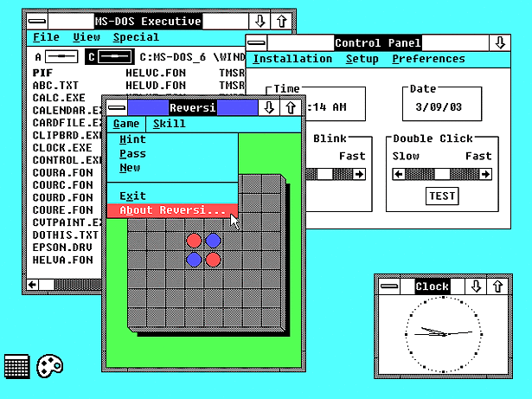The width and height of the screenshot is (532, 399).
Task: Click the Double Click speed slider thumb
Action: pos(442,174)
